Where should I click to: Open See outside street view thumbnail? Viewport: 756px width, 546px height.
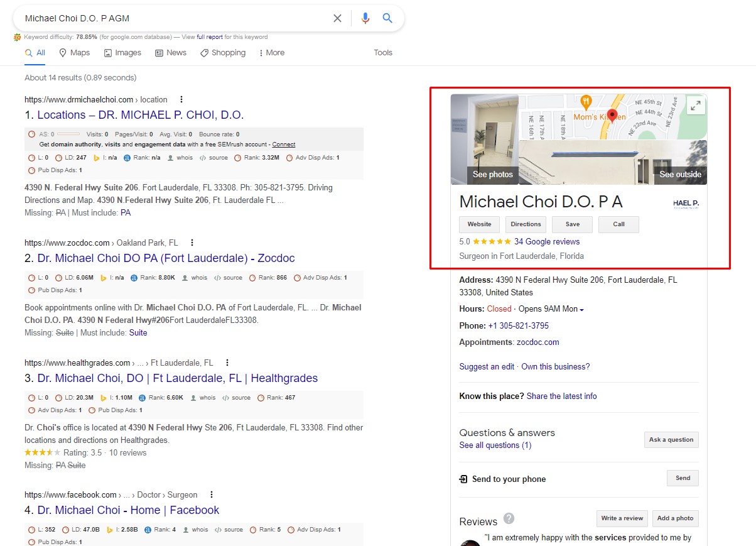pos(613,162)
